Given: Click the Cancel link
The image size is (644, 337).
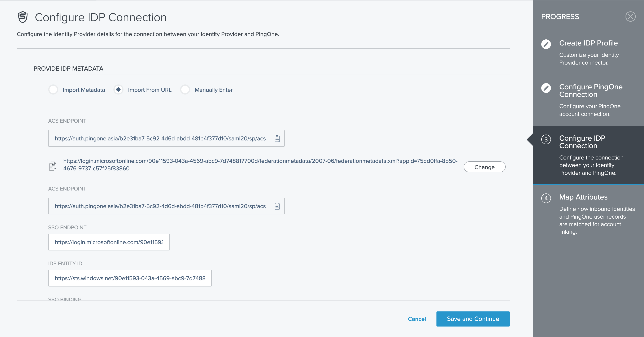Looking at the screenshot, I should click(417, 319).
